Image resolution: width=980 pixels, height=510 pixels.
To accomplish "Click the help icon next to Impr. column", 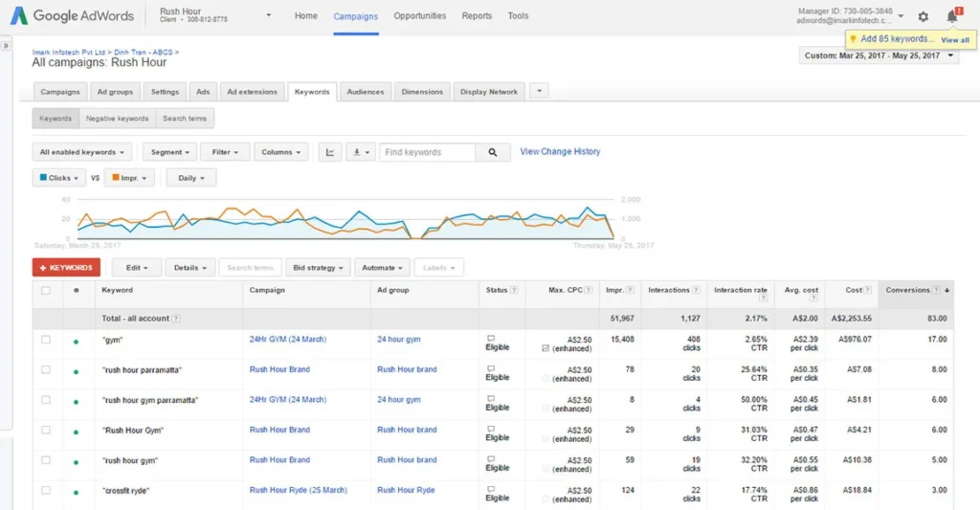I will coord(630,290).
